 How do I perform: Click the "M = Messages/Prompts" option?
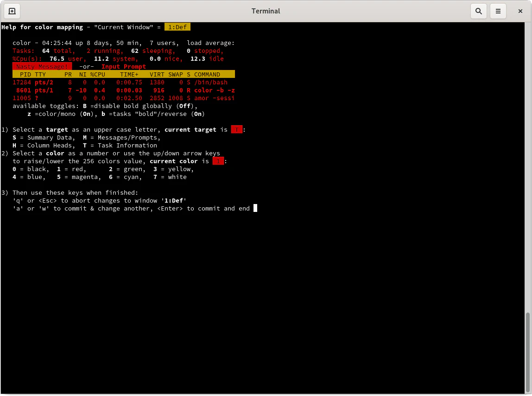tap(121, 138)
